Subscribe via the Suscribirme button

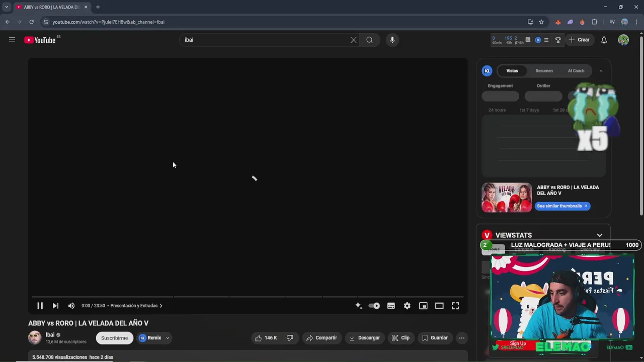coord(115,338)
